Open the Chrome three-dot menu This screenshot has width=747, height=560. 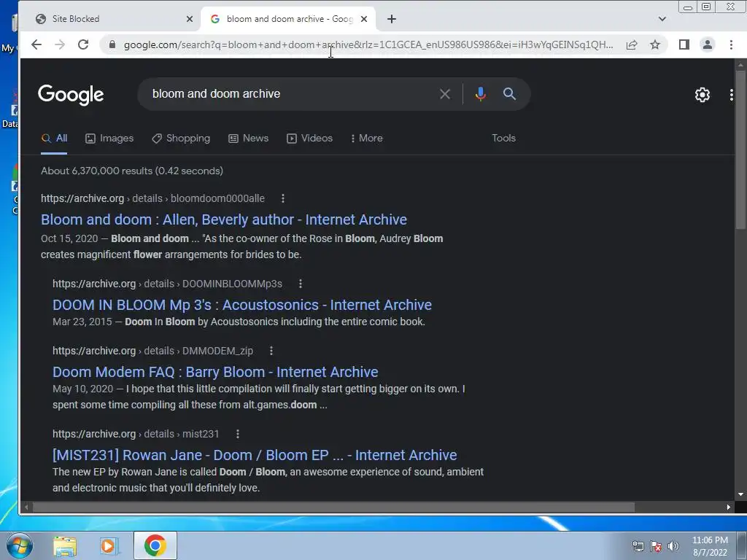[731, 44]
